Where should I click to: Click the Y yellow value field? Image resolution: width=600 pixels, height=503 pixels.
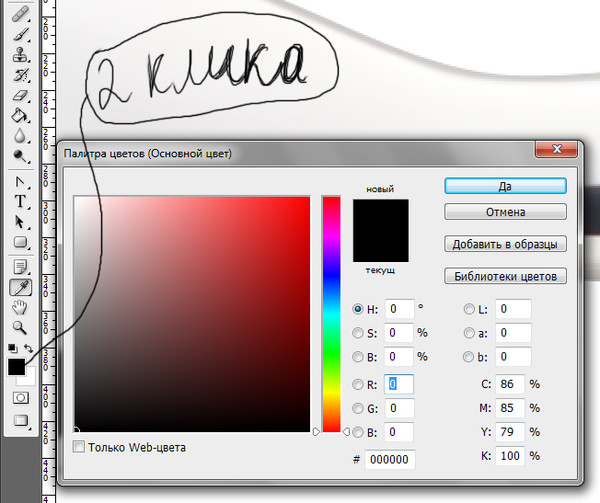point(510,432)
